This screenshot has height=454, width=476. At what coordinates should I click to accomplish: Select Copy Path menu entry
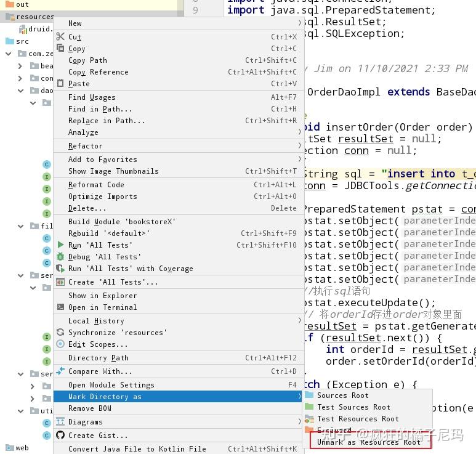[179, 60]
